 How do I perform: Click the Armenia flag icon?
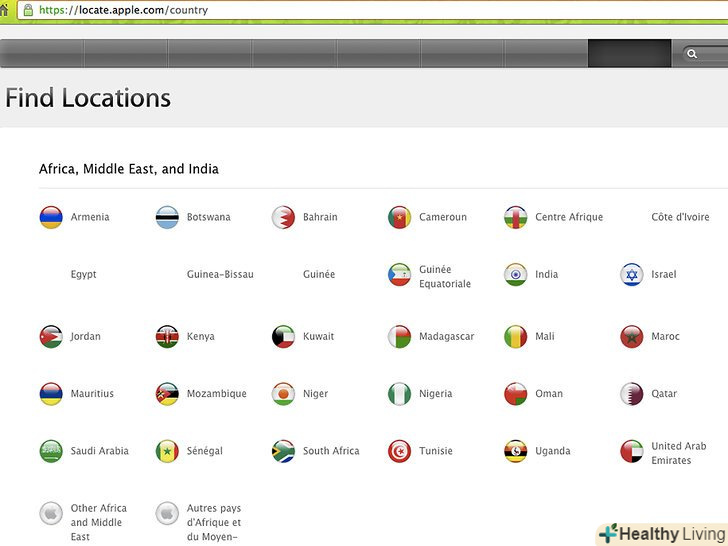51,217
